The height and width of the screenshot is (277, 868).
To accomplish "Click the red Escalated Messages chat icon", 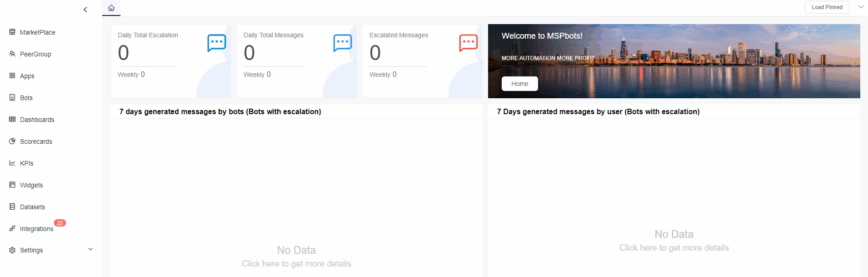I will (468, 43).
